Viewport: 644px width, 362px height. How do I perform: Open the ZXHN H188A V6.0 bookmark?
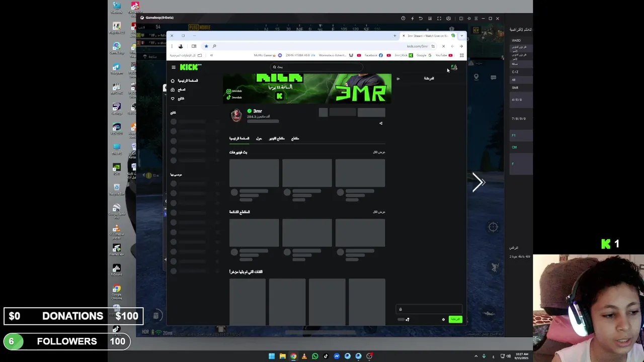click(x=301, y=55)
